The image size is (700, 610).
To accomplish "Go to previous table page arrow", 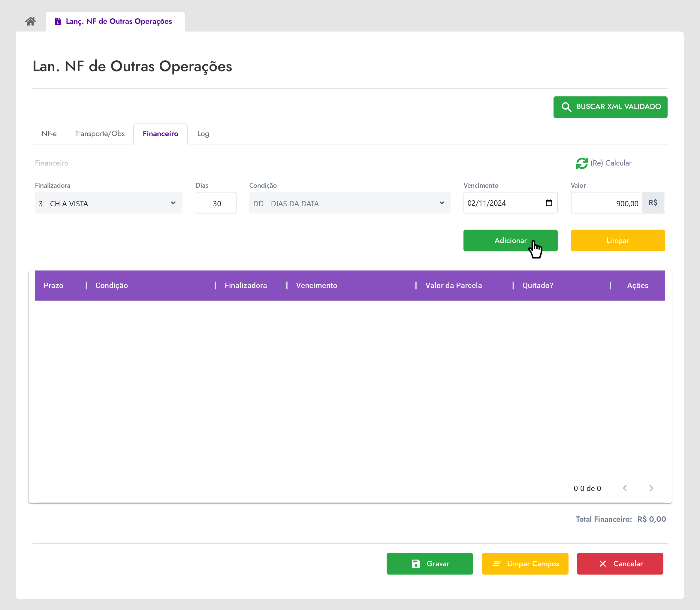I will (x=625, y=488).
